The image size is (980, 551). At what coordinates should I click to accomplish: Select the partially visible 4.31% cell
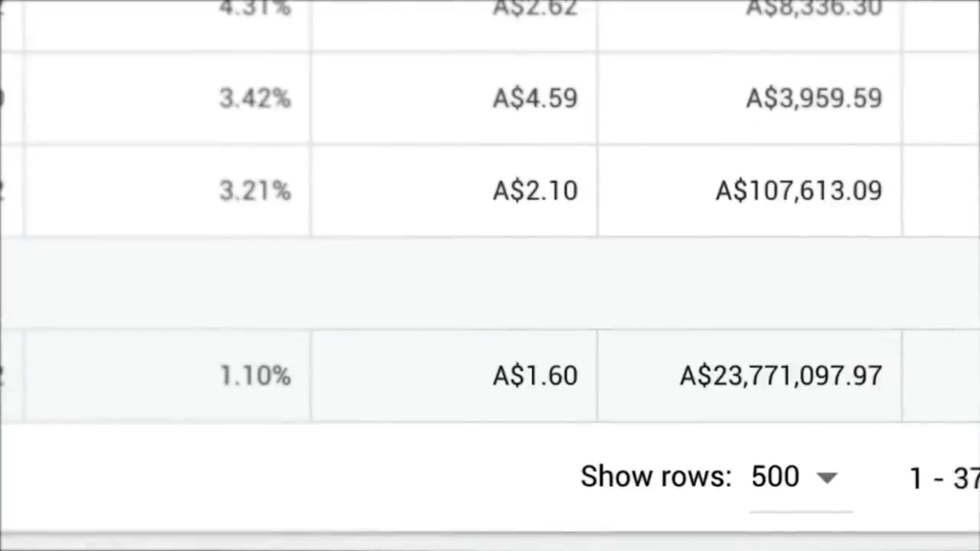(255, 10)
